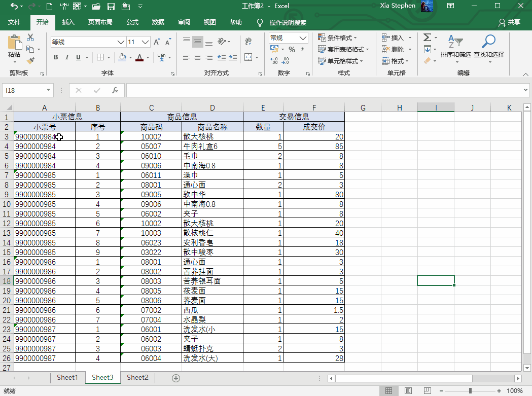Open the number format dropdown (常规)
532x396 pixels.
point(303,38)
